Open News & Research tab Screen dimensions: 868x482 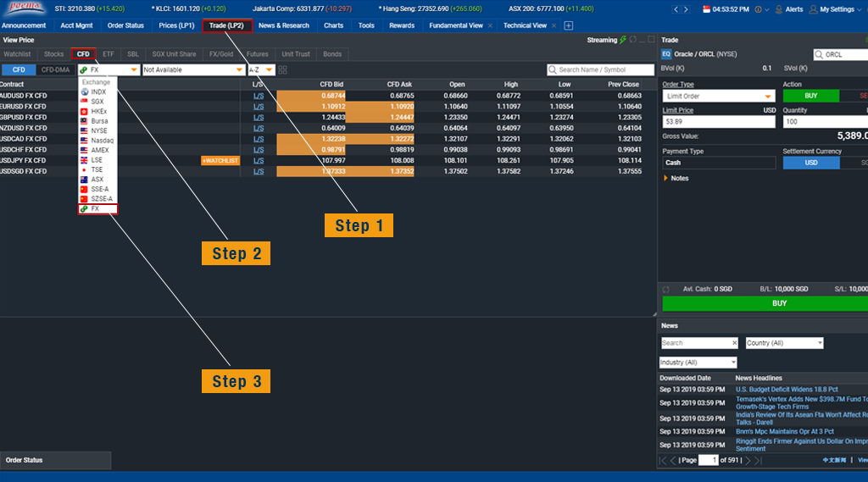283,25
